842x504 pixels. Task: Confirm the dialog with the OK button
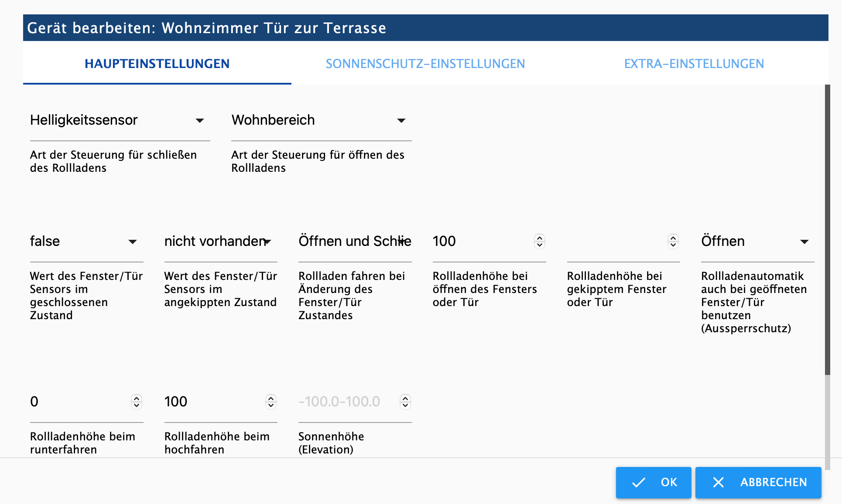pyautogui.click(x=654, y=482)
